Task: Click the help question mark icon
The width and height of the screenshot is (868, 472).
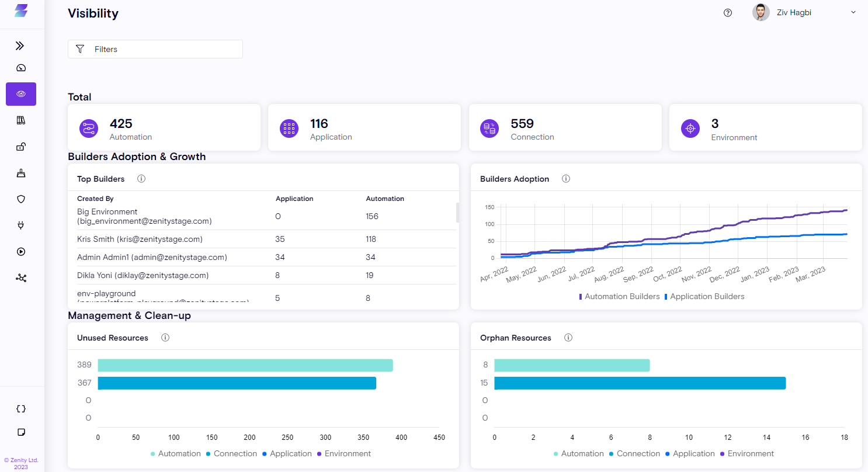Action: tap(728, 13)
